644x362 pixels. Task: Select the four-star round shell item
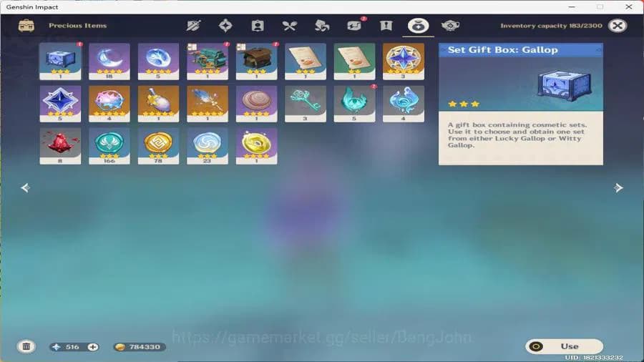click(x=256, y=104)
